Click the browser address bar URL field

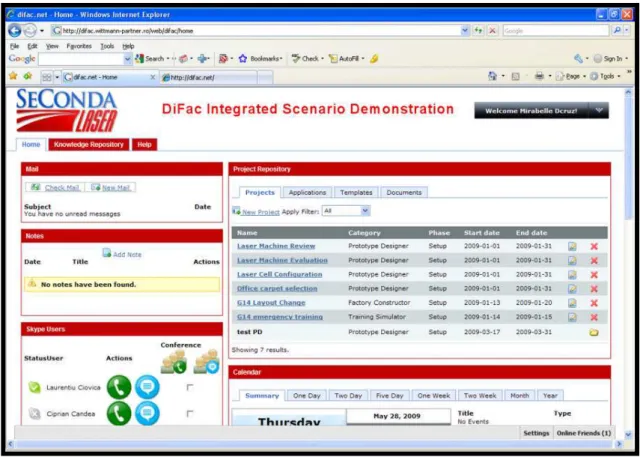(x=256, y=31)
